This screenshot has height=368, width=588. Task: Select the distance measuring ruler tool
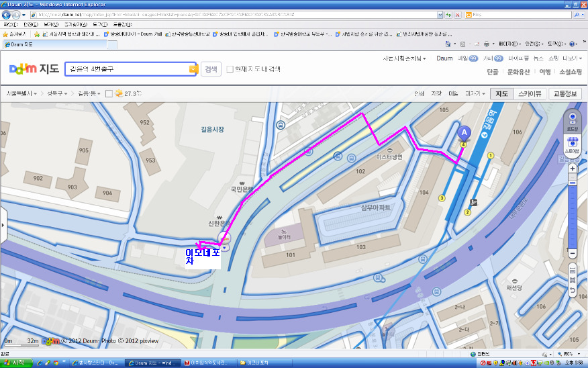(573, 270)
